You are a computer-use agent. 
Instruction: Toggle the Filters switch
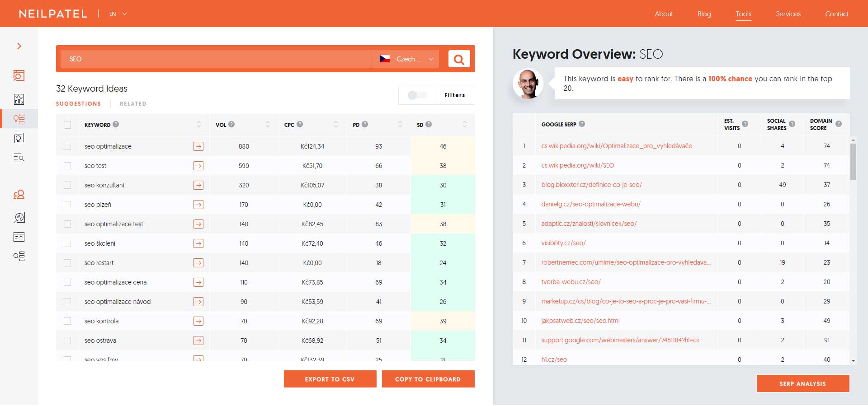(417, 95)
